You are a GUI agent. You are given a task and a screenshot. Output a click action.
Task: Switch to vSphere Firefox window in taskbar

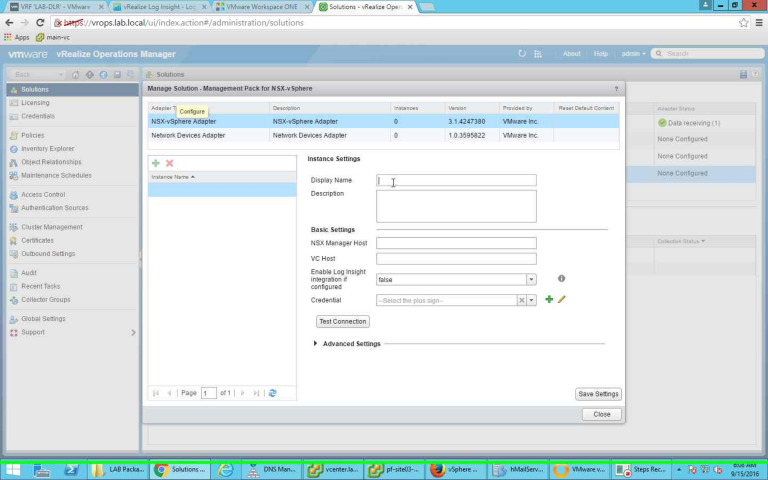coord(456,470)
